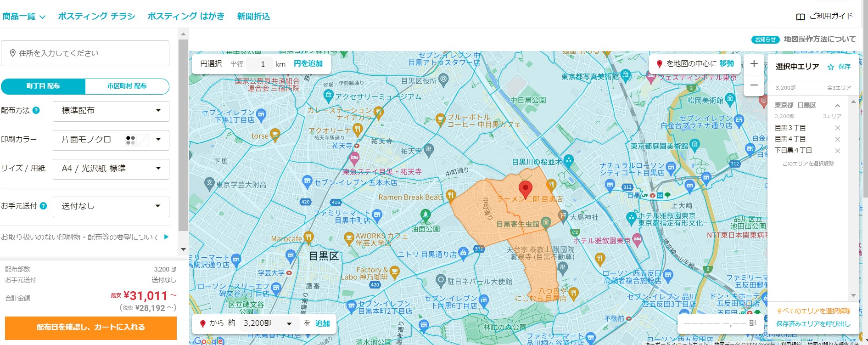
Task: Click right panel scrollbar down arrow
Action: pos(854,295)
